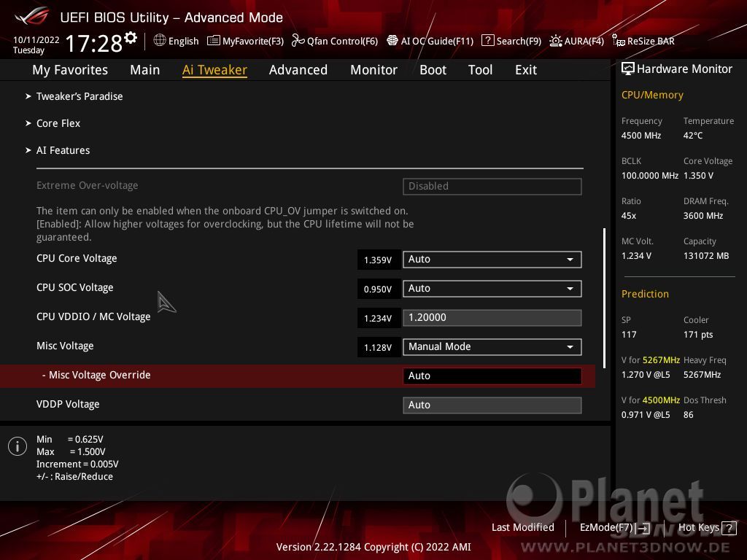
Task: Click the VDDP Voltage label
Action: click(x=68, y=404)
